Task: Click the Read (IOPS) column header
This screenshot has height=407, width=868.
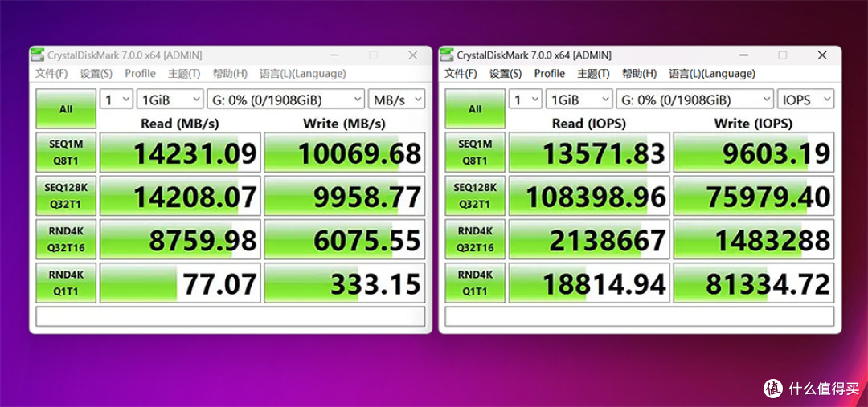Action: click(x=589, y=123)
